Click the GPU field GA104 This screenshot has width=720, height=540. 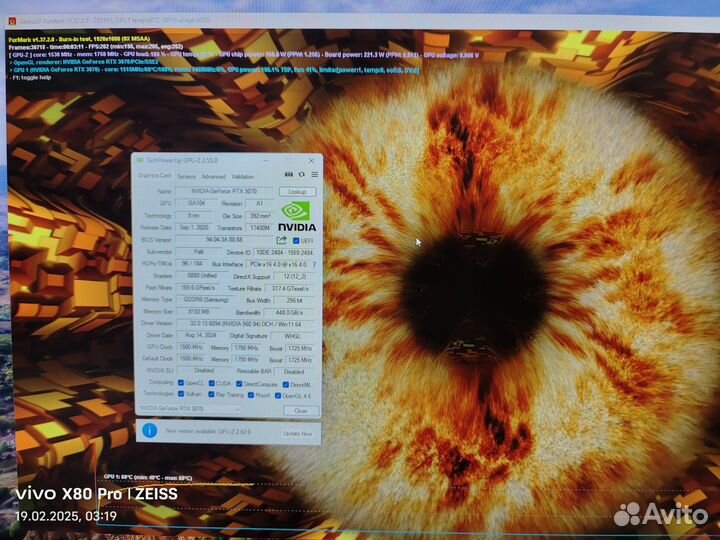click(196, 203)
